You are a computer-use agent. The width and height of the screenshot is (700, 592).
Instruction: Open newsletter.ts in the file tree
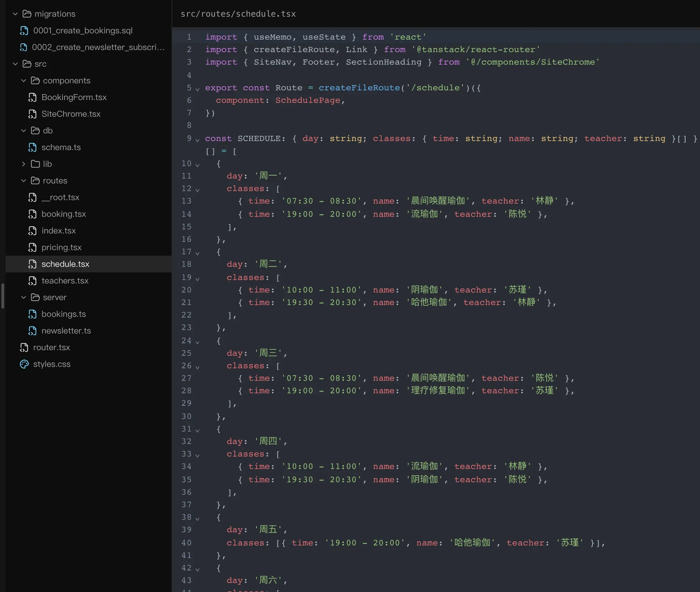point(89,331)
